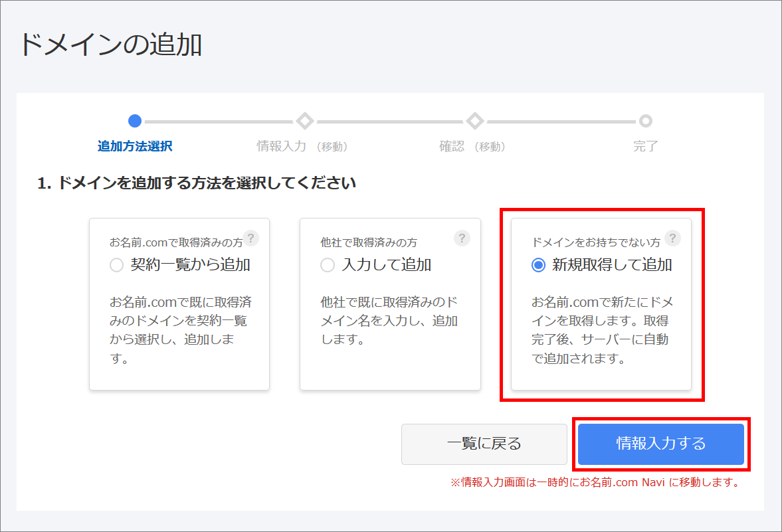Click the description text お名前.comで既に取得済みのドメイン
782x532 pixels.
181,330
